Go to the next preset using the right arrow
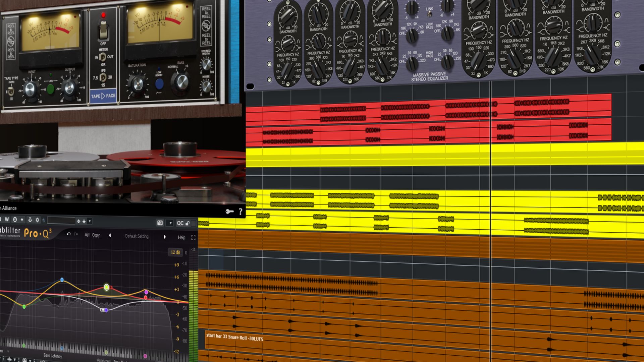The image size is (644, 362). point(165,237)
